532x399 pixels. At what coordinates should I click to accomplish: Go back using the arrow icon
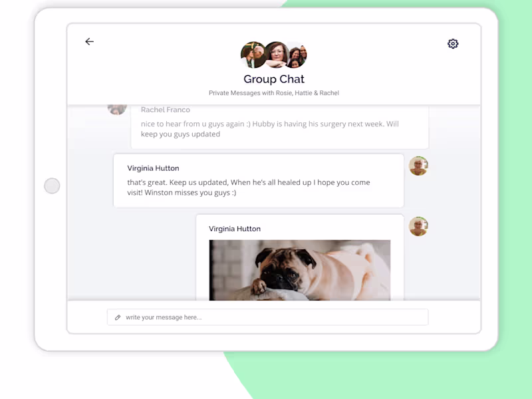tap(90, 41)
